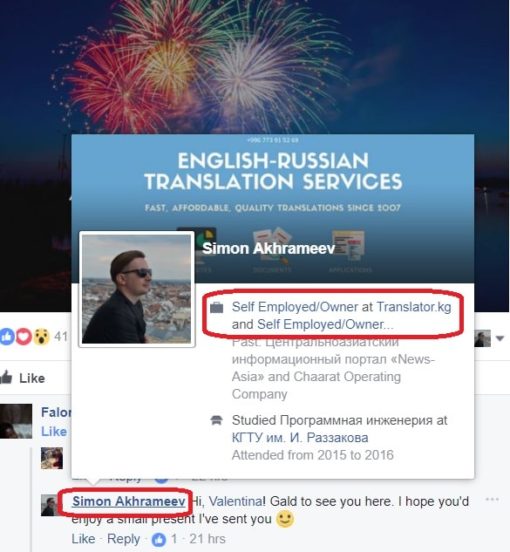Click Simon Akhrameev name on hovercard cover
510x552 pixels.
(269, 248)
